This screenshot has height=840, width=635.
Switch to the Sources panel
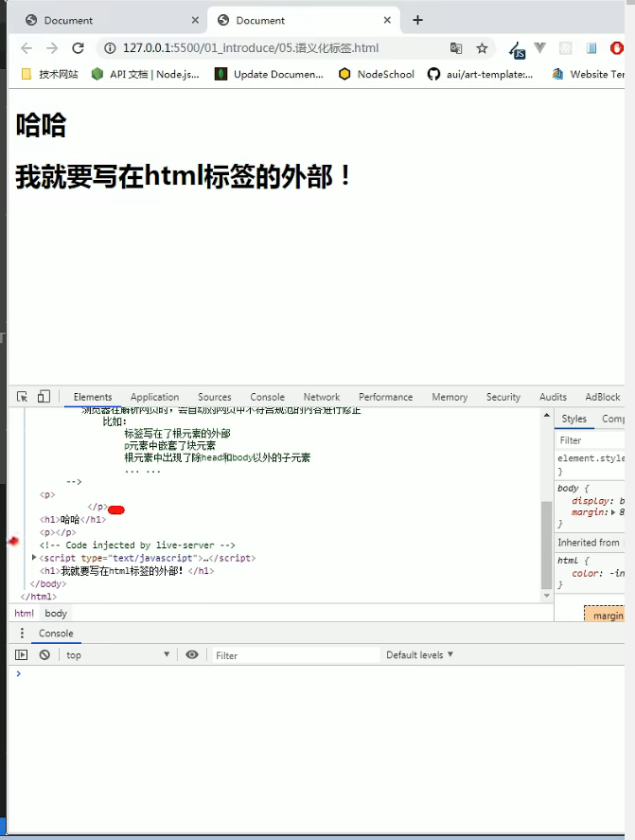[214, 397]
